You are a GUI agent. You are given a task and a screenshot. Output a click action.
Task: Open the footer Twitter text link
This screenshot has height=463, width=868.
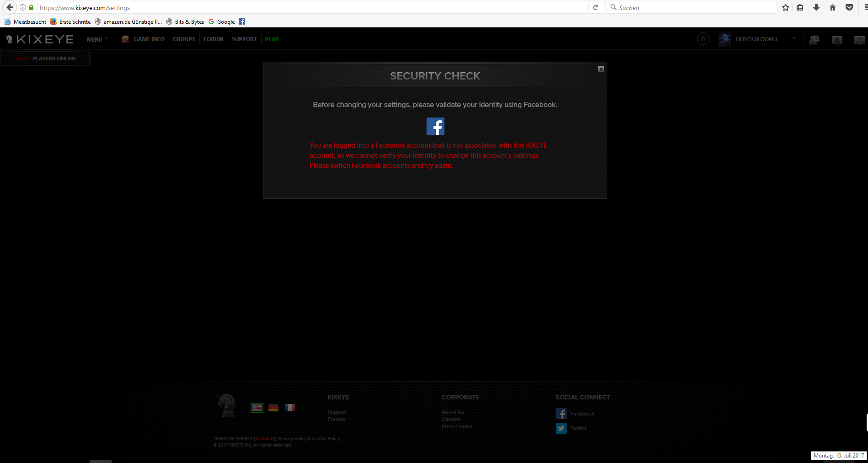coord(579,428)
